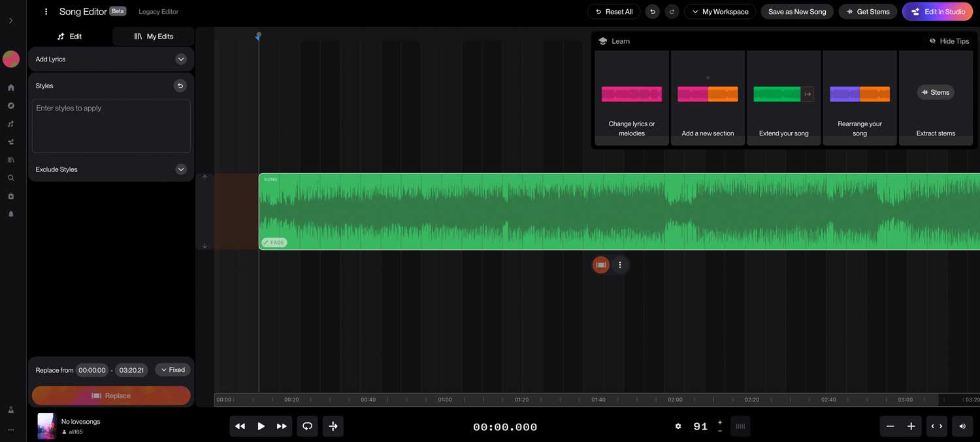Expand the Add Lyrics section
Viewport: 980px width, 442px height.
[181, 59]
